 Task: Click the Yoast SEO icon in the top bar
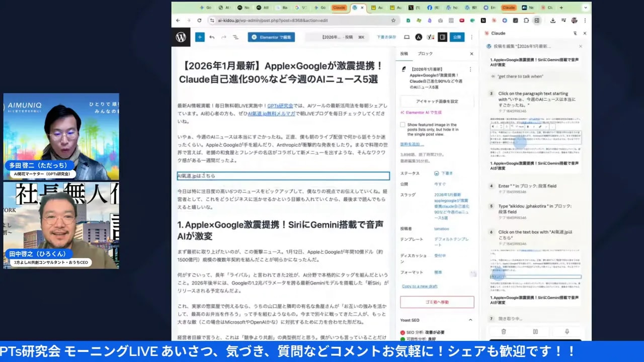(431, 37)
